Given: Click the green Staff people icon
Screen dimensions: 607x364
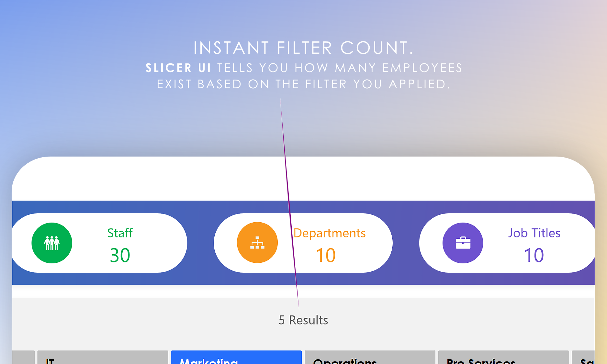Looking at the screenshot, I should 52,243.
